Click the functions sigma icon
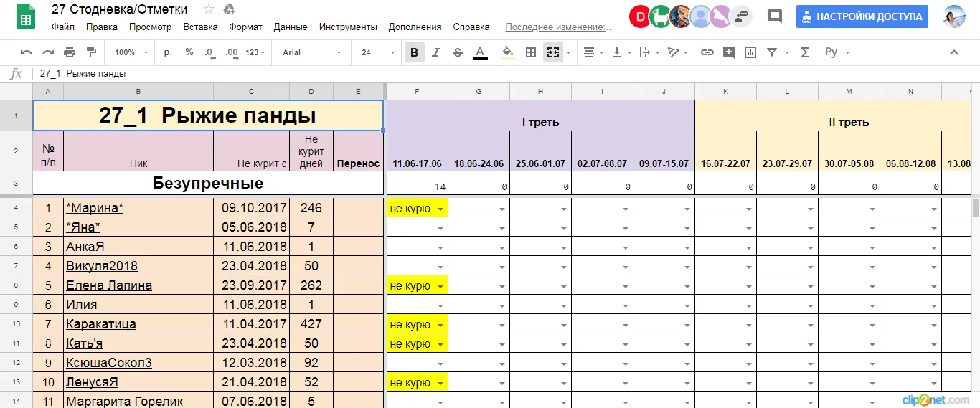 point(804,52)
